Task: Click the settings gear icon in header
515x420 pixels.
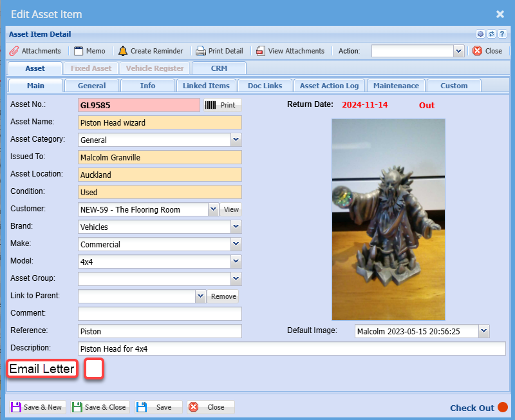Action: [480, 34]
